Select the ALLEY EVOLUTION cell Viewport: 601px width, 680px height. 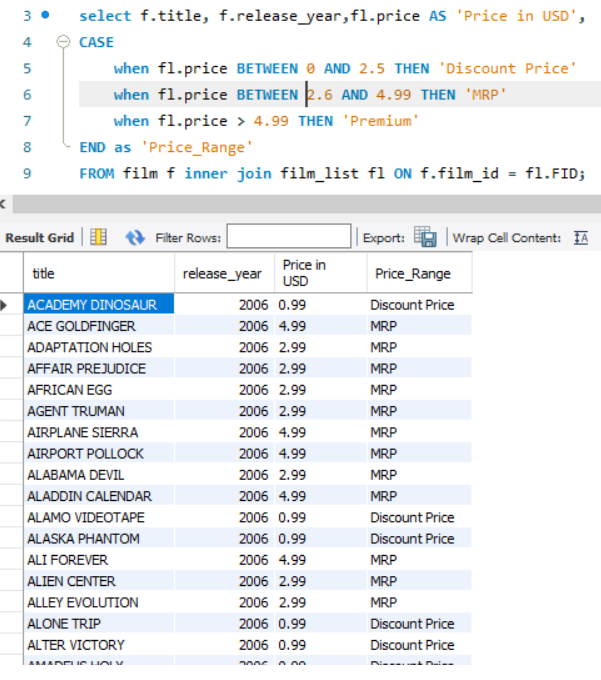[99, 602]
